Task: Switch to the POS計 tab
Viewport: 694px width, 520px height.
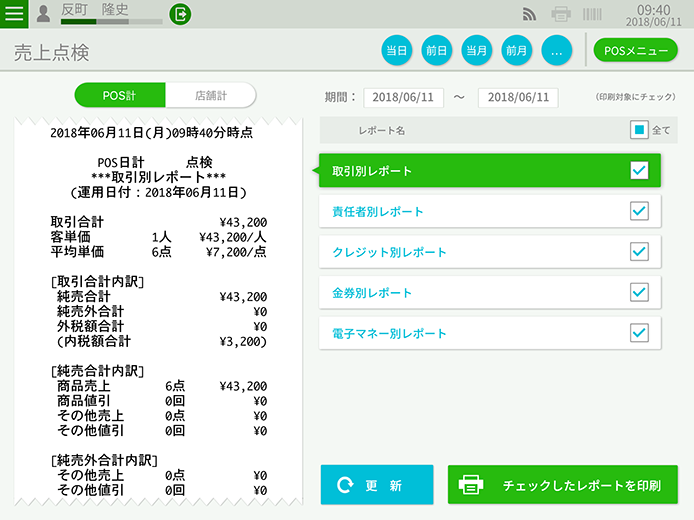Action: click(119, 95)
